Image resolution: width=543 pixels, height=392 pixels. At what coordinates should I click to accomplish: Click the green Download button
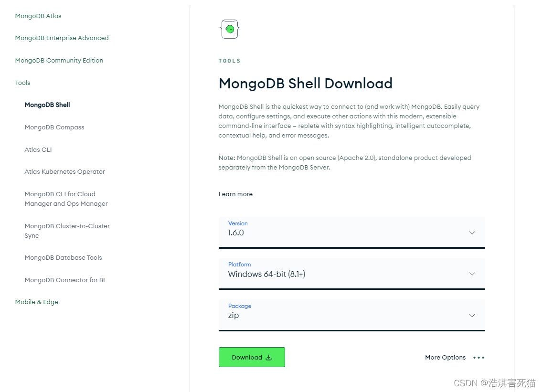tap(252, 357)
